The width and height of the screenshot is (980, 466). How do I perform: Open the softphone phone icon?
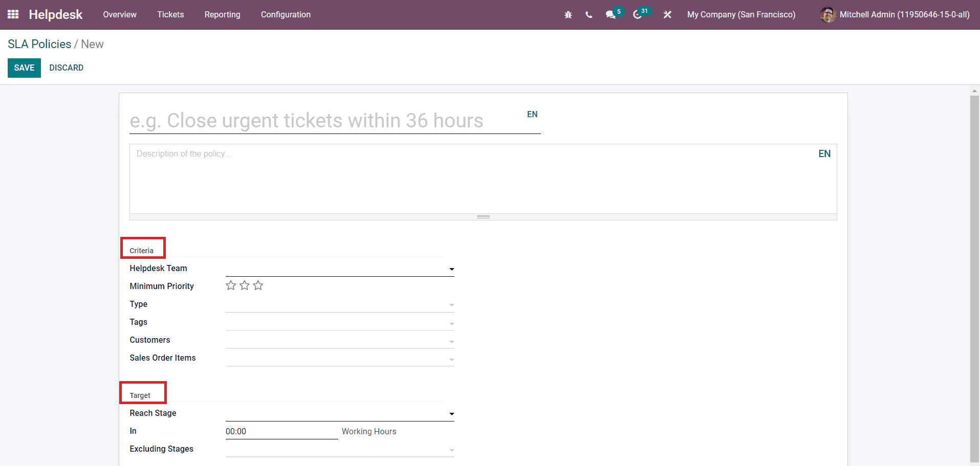point(589,14)
